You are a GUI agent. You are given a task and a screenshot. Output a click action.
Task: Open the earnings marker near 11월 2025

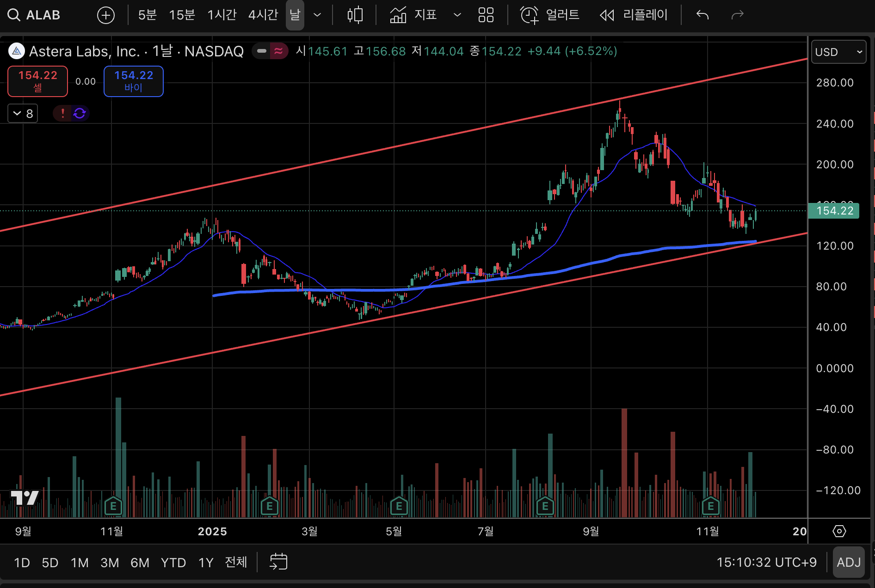(711, 506)
